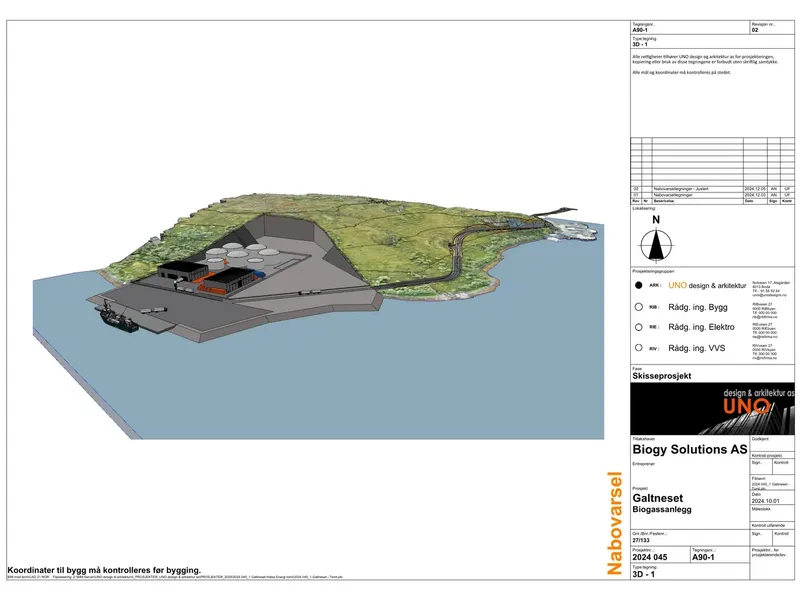Click the date '2024.10.01'

click(767, 501)
